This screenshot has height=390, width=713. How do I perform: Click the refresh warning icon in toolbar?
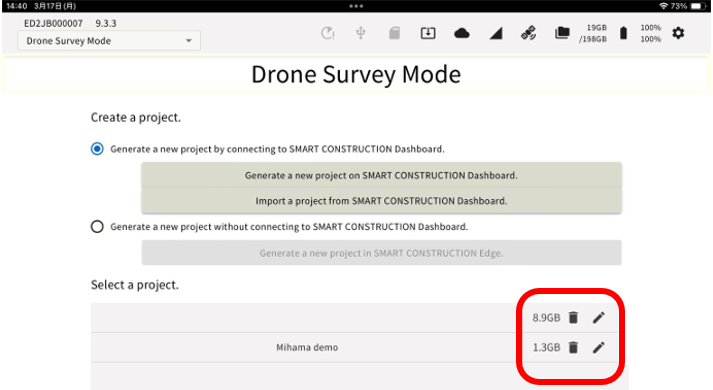click(327, 33)
